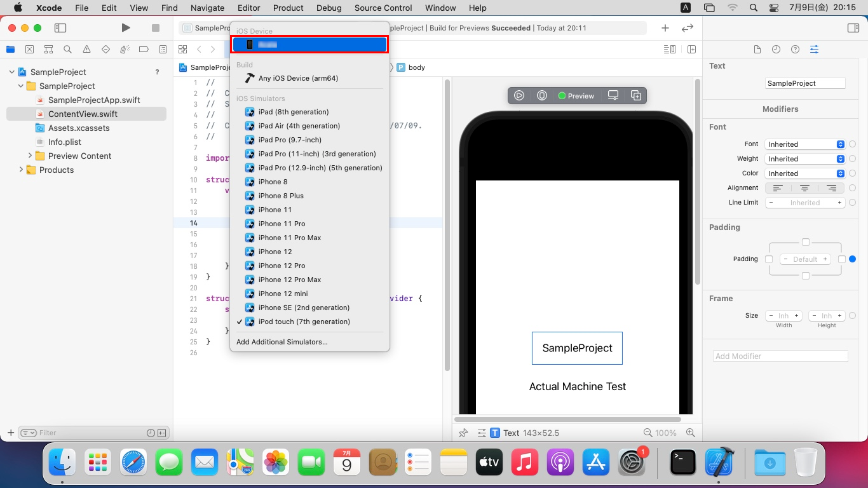Open the Weight dropdown
This screenshot has height=488, width=868.
coord(806,159)
